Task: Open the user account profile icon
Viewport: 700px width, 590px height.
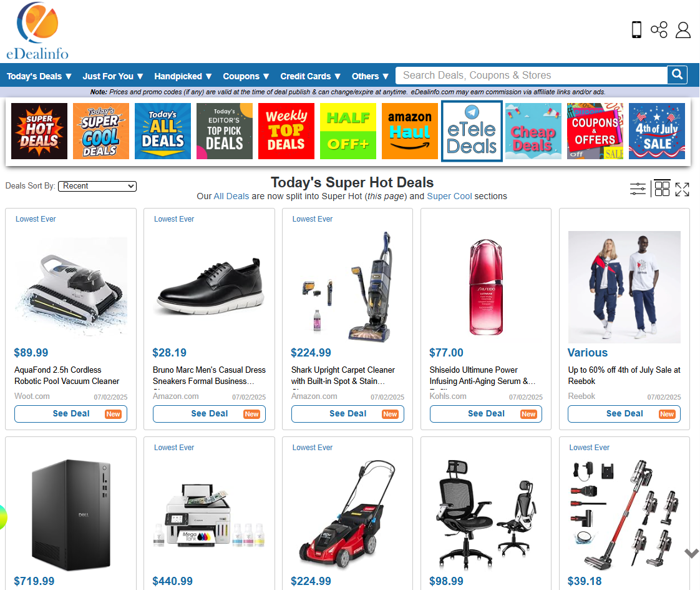Action: 683,30
